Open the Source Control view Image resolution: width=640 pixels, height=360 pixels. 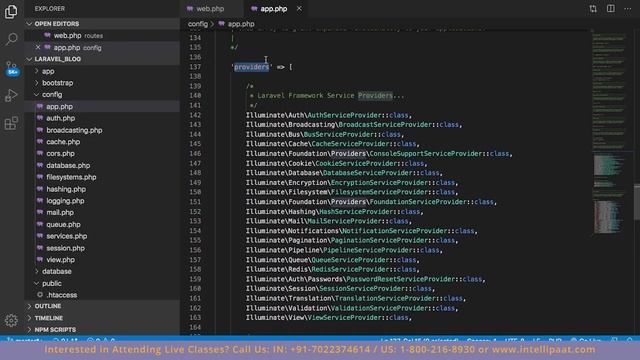[11, 68]
